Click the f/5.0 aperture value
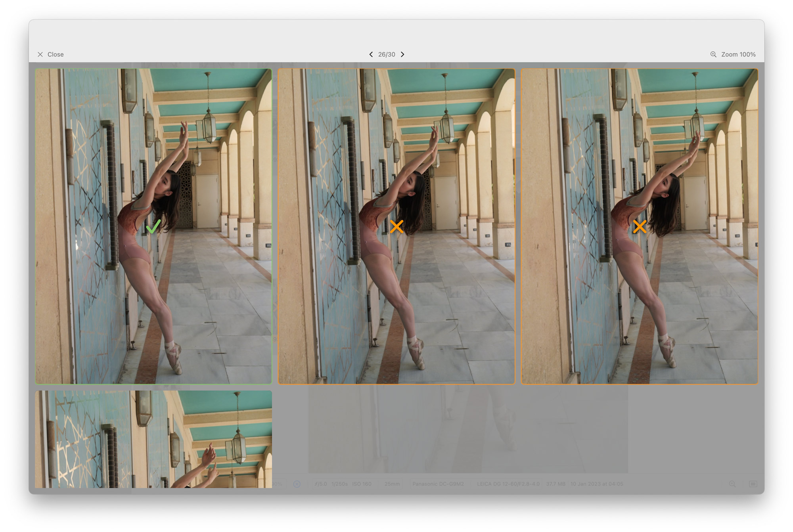The width and height of the screenshot is (793, 532). [x=321, y=484]
